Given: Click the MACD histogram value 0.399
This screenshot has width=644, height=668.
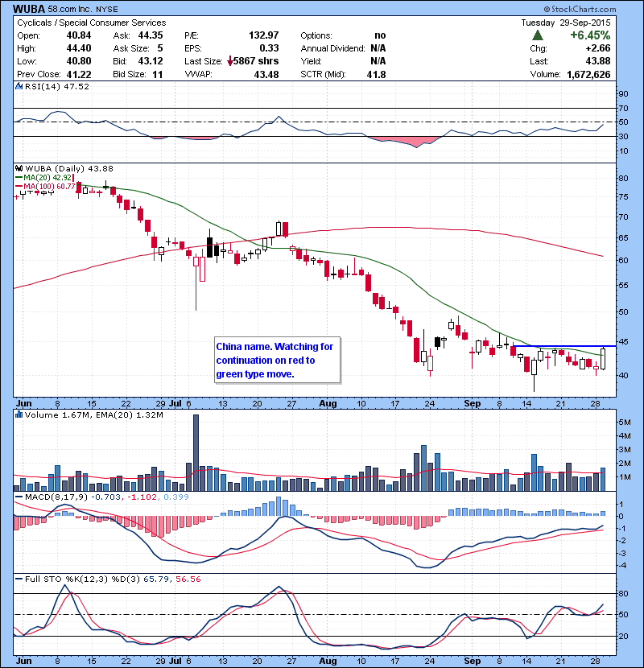Looking at the screenshot, I should (175, 497).
